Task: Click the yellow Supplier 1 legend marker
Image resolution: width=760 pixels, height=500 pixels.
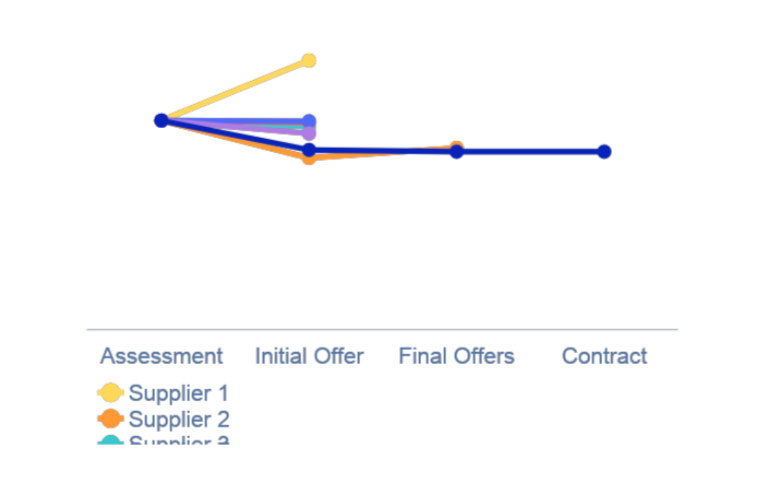Action: [x=110, y=393]
